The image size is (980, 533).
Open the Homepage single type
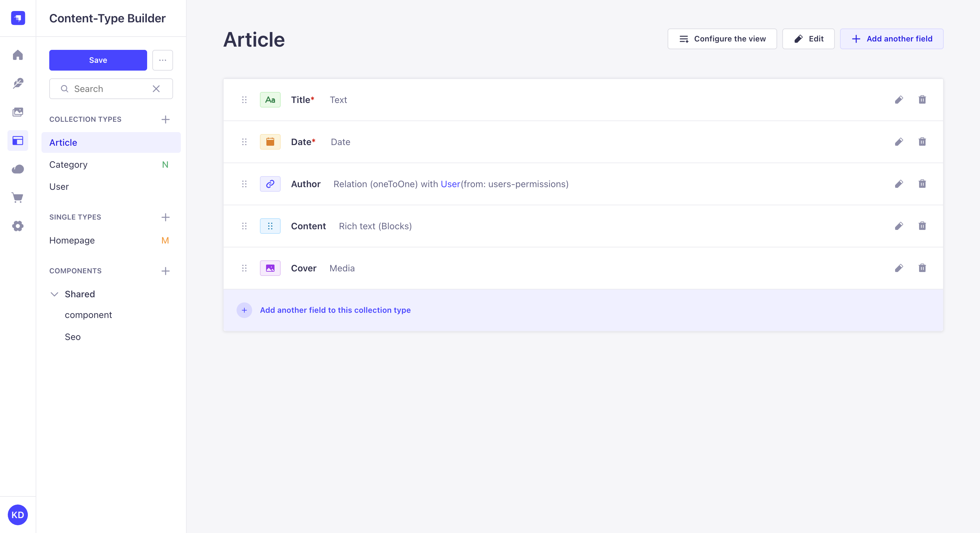[72, 240]
